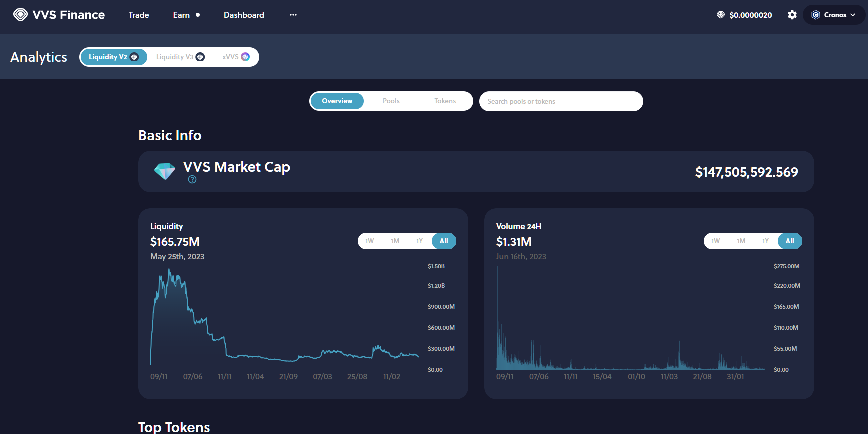Click the Liquidity V2 tab icon

[134, 57]
